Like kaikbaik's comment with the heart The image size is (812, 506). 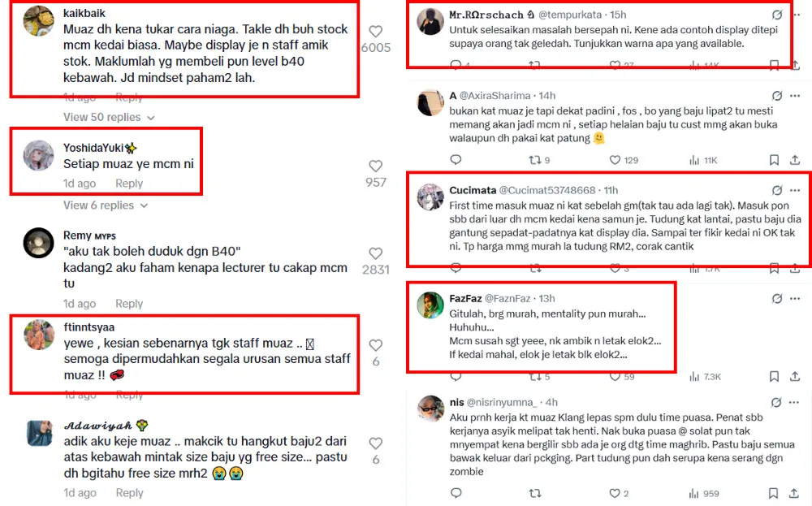coord(375,32)
